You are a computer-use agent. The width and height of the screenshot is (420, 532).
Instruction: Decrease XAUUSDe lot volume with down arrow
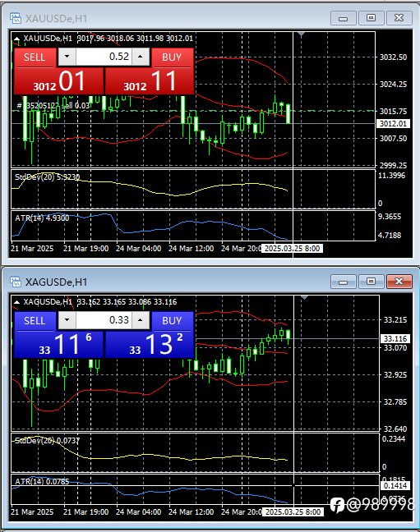[x=67, y=57]
